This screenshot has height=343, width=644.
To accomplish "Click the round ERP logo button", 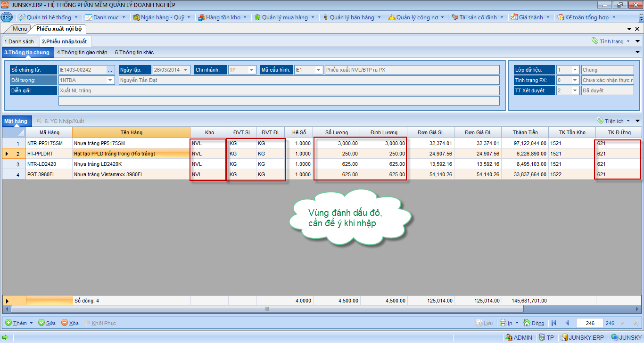I will click(x=7, y=17).
